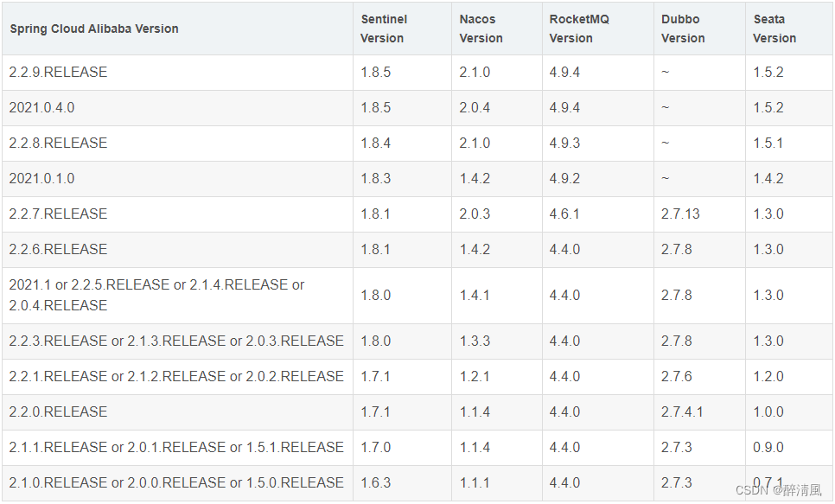Click Seata 1.5.2 in the 2021.0.4.0 row
Image resolution: width=835 pixels, height=504 pixels.
(x=768, y=107)
